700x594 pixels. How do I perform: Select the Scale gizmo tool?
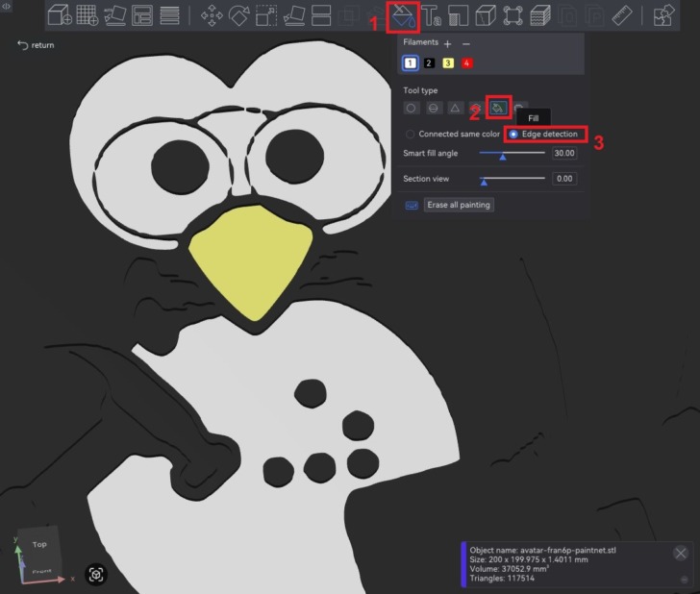point(266,15)
